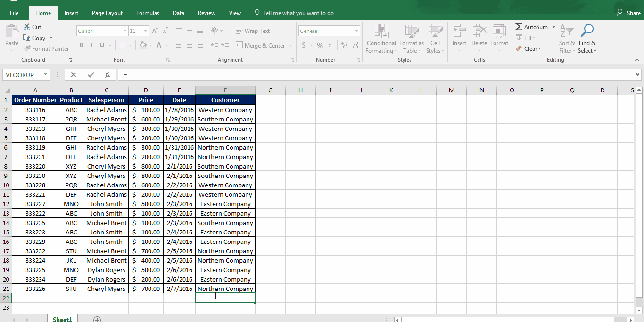Cancel formula entry with the X icon
This screenshot has width=644, height=322.
point(74,75)
